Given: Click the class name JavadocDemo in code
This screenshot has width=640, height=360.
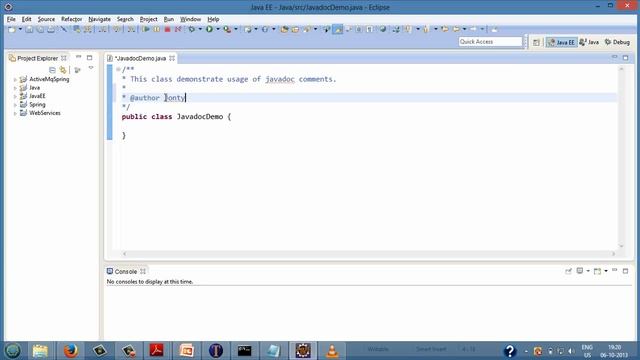Looking at the screenshot, I should (200, 117).
